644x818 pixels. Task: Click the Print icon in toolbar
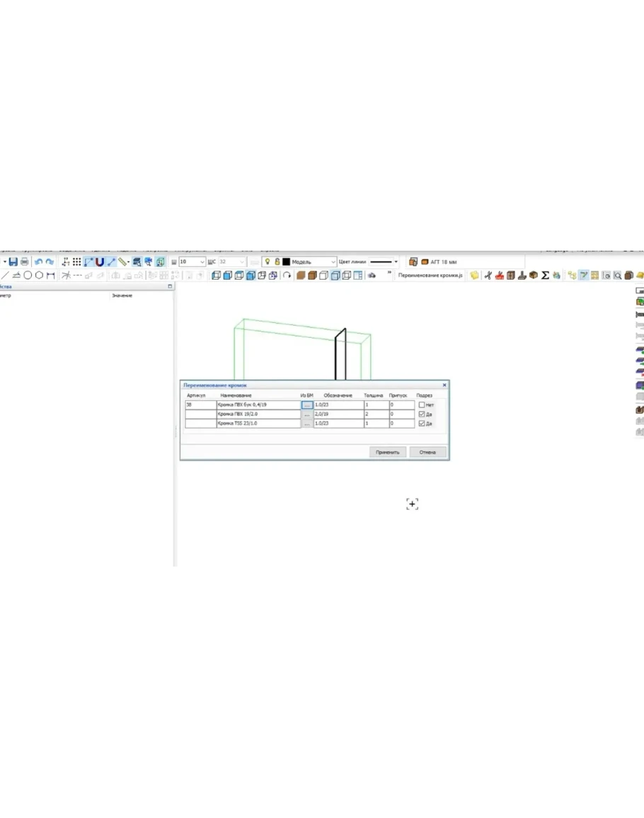tap(25, 262)
